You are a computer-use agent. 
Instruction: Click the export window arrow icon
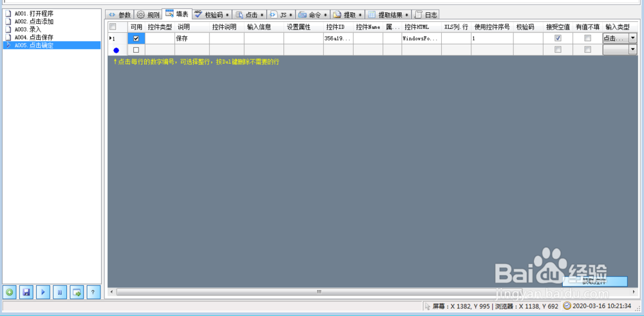(x=77, y=293)
